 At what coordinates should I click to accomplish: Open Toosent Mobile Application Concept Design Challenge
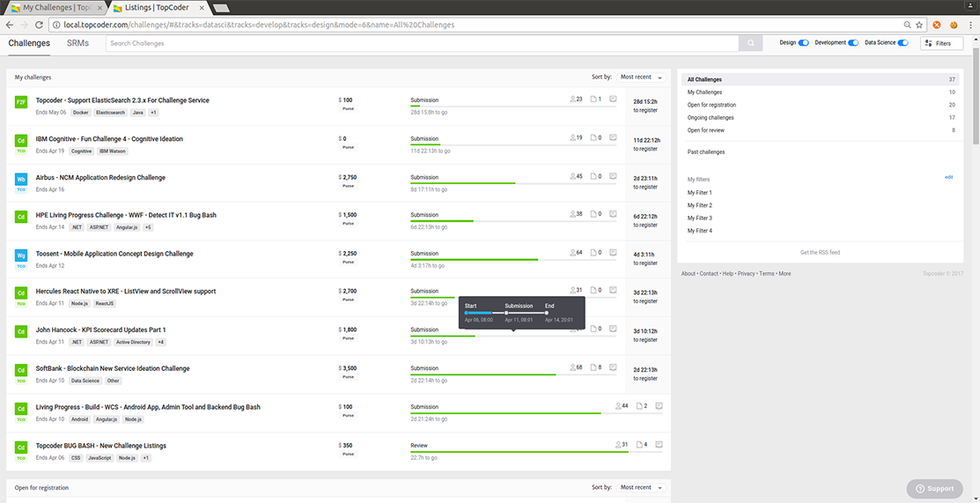coord(114,254)
